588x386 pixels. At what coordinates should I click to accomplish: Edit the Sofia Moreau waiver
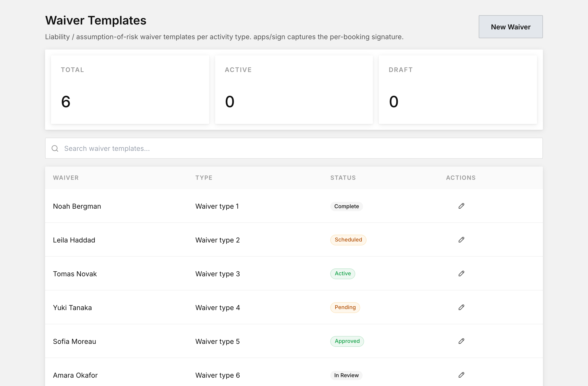(461, 341)
